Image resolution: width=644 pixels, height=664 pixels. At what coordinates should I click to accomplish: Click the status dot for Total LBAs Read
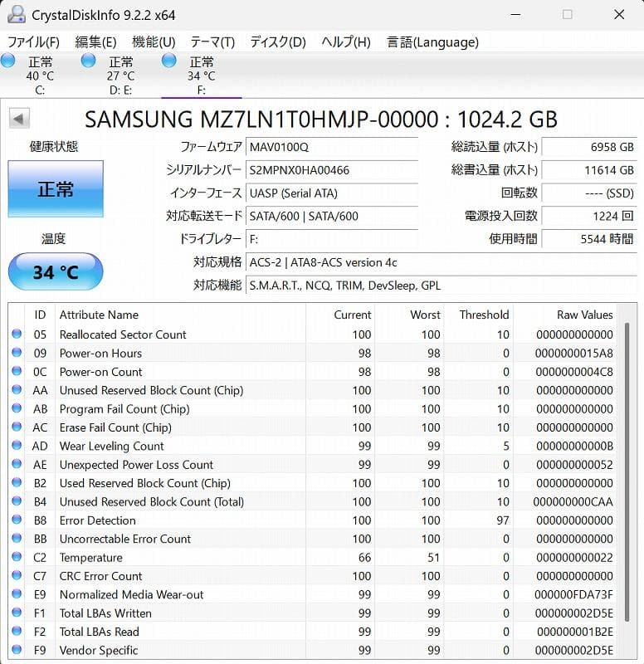pyautogui.click(x=17, y=631)
